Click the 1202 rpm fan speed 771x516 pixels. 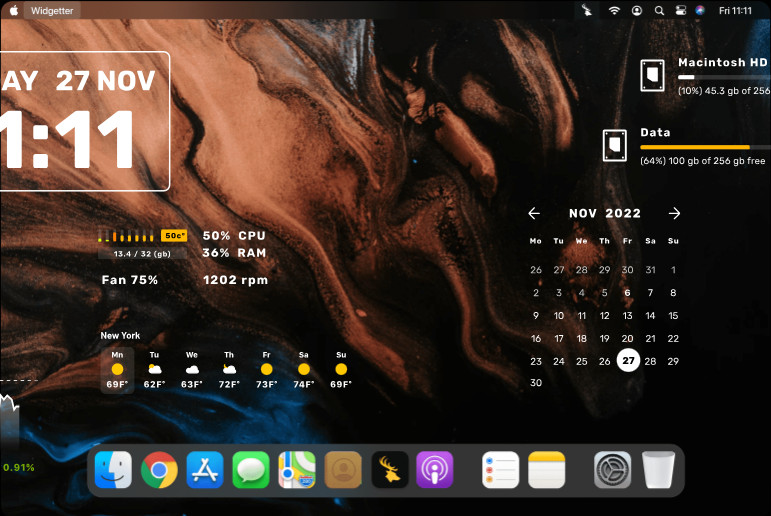236,280
